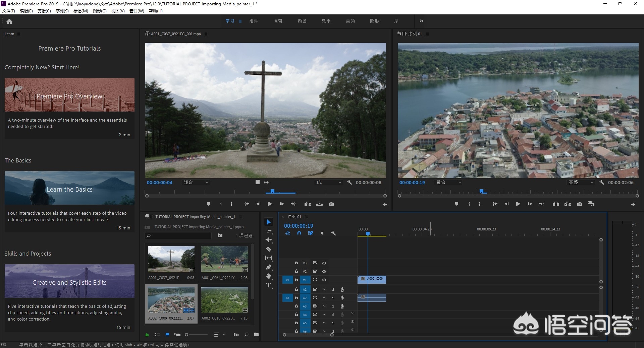
Task: Toggle V2 track output eye
Action: tap(324, 271)
